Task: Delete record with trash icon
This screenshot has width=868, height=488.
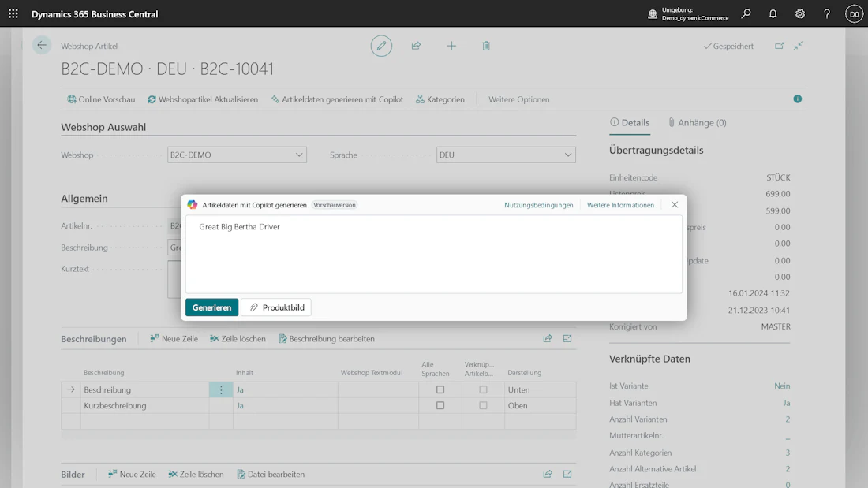Action: click(x=486, y=46)
